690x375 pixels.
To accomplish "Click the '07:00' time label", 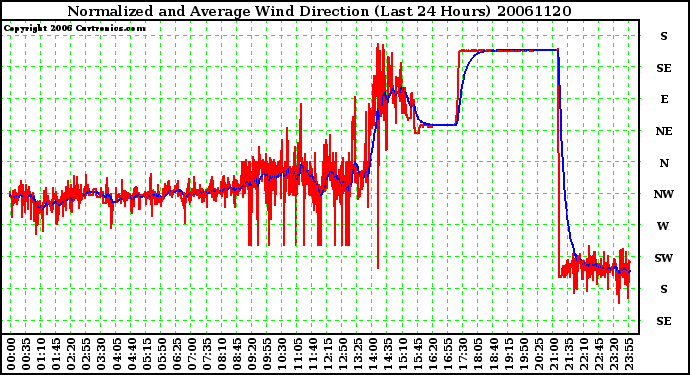I will [x=191, y=354].
